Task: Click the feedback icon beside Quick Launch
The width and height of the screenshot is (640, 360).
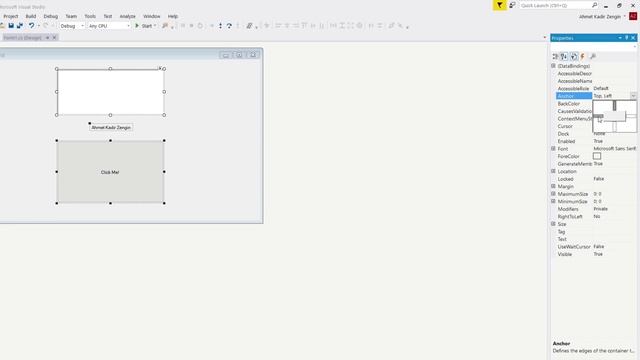Action: [512, 5]
